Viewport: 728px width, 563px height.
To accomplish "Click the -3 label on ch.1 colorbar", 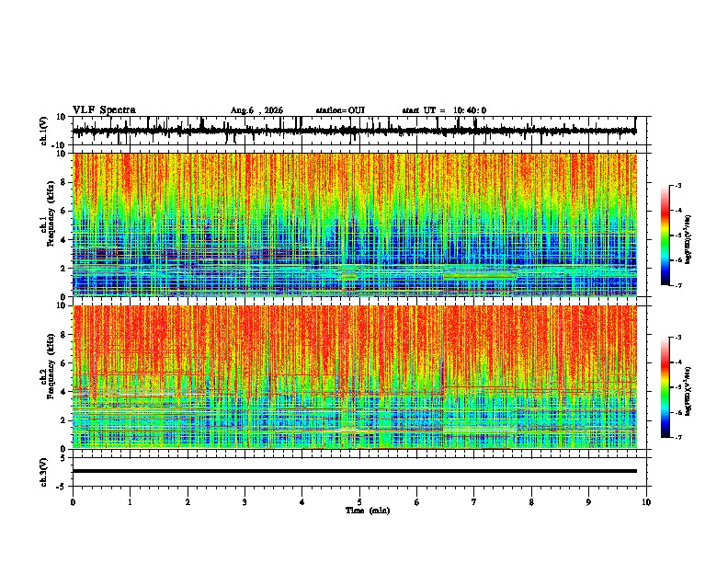I will 677,185.
